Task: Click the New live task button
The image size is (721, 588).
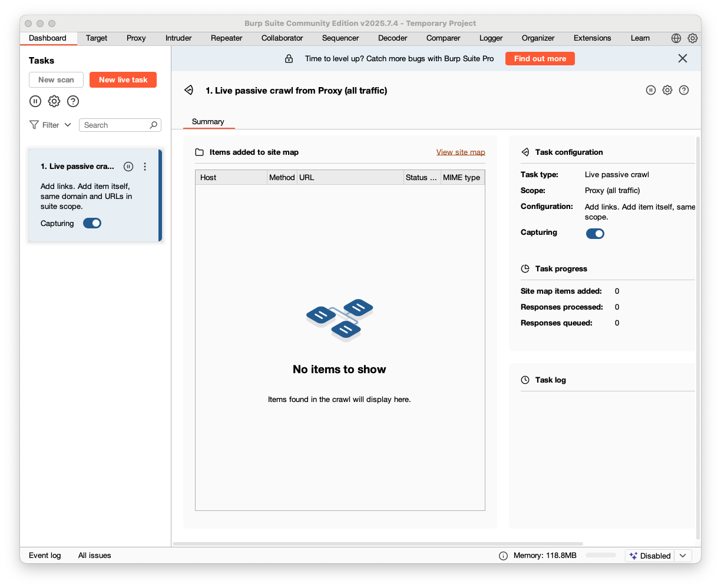Action: [123, 80]
